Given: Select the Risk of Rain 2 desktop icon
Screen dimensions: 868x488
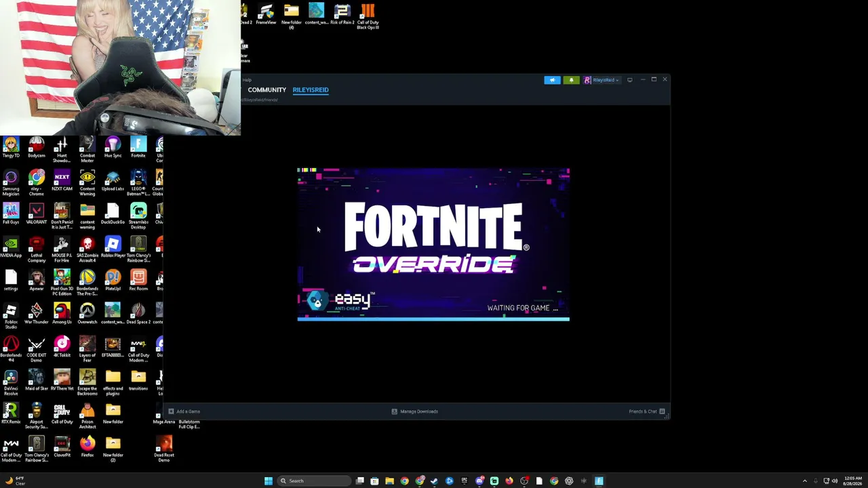Looking at the screenshot, I should 342,14.
